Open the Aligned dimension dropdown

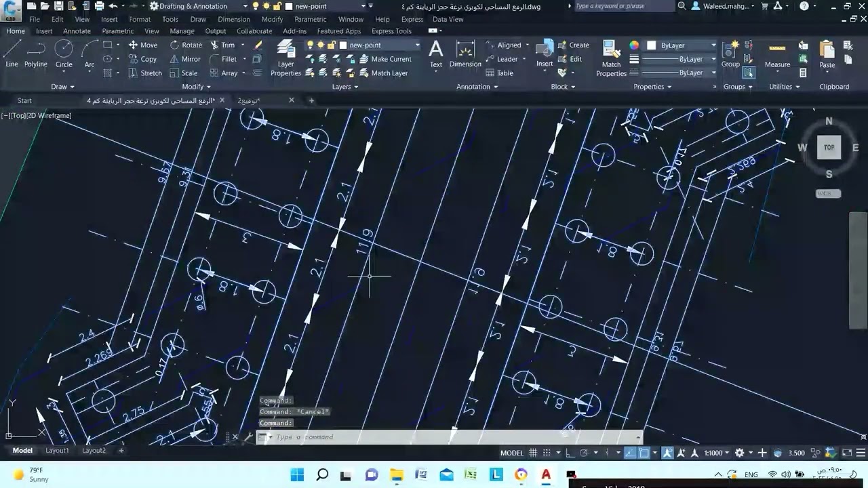(528, 45)
